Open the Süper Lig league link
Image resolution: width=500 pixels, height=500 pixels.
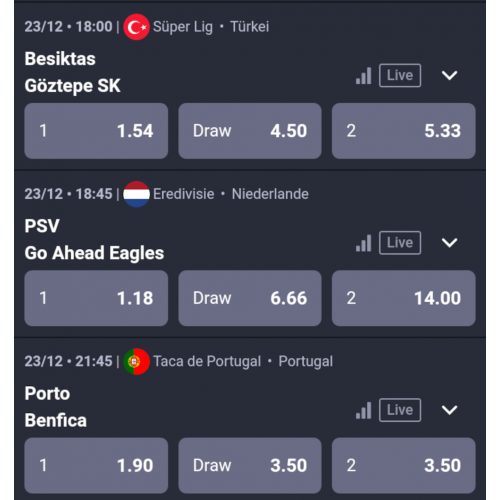[183, 27]
